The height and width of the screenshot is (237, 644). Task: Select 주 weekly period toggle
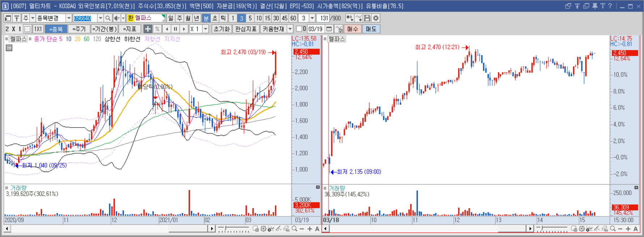(x=179, y=18)
